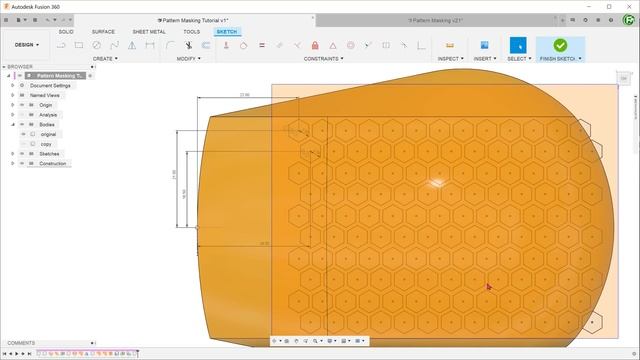Select the SKETCH tab

227,31
